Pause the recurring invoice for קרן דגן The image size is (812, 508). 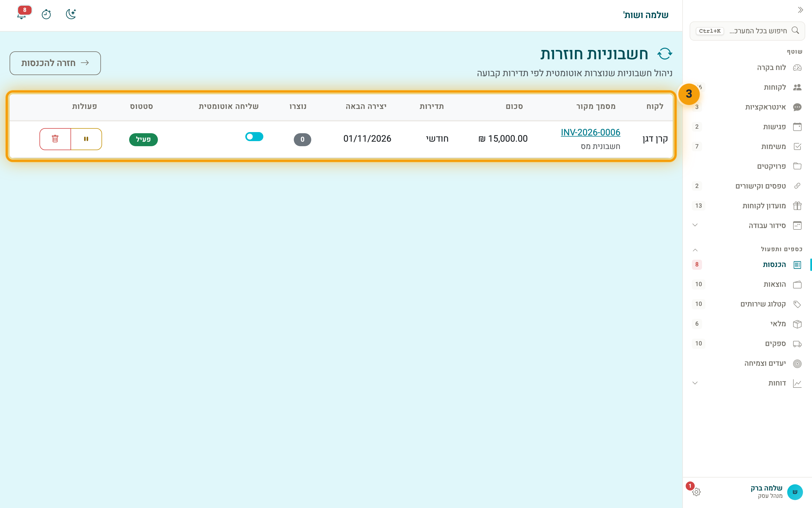(x=86, y=139)
